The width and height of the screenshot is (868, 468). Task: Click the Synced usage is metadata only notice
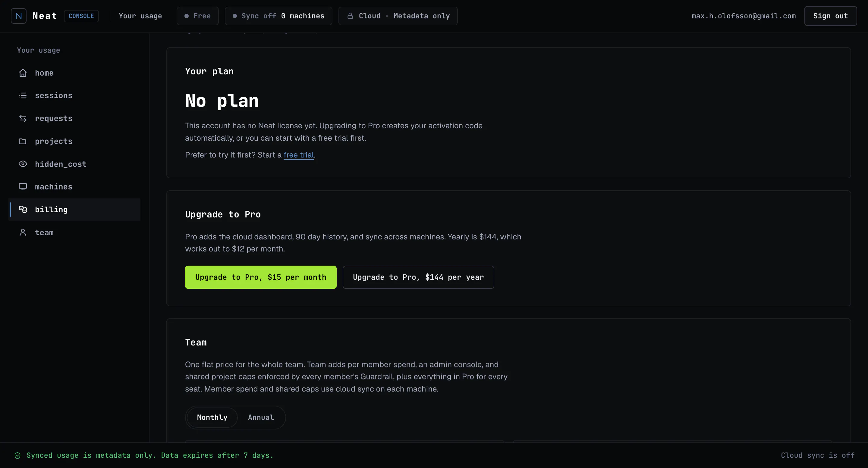(x=150, y=456)
